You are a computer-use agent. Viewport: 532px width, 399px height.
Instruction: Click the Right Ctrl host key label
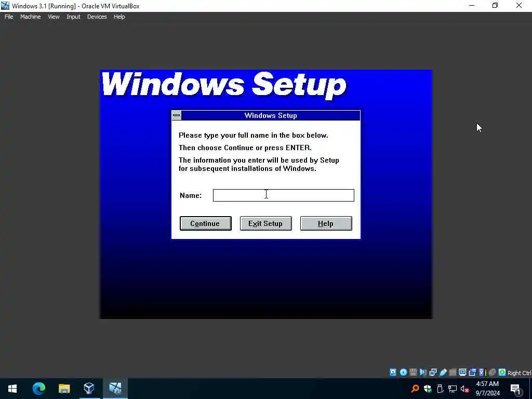[x=519, y=373]
